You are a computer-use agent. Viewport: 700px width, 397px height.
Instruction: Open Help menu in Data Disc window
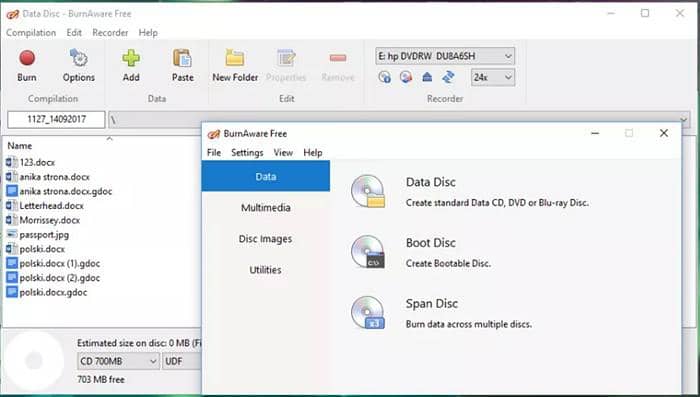148,33
